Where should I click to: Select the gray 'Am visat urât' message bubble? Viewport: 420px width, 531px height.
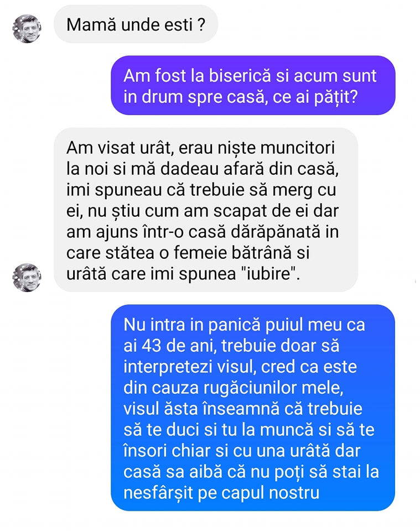[x=206, y=210]
